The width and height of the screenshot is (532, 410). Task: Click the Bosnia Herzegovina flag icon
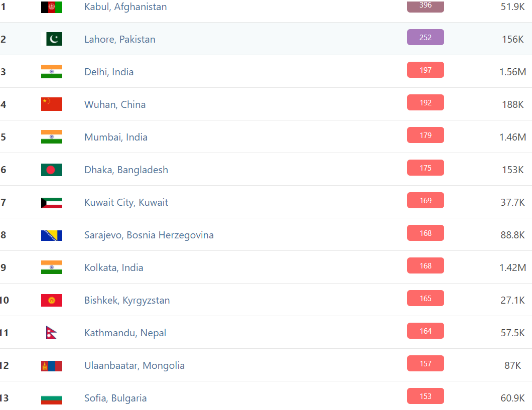coord(52,235)
